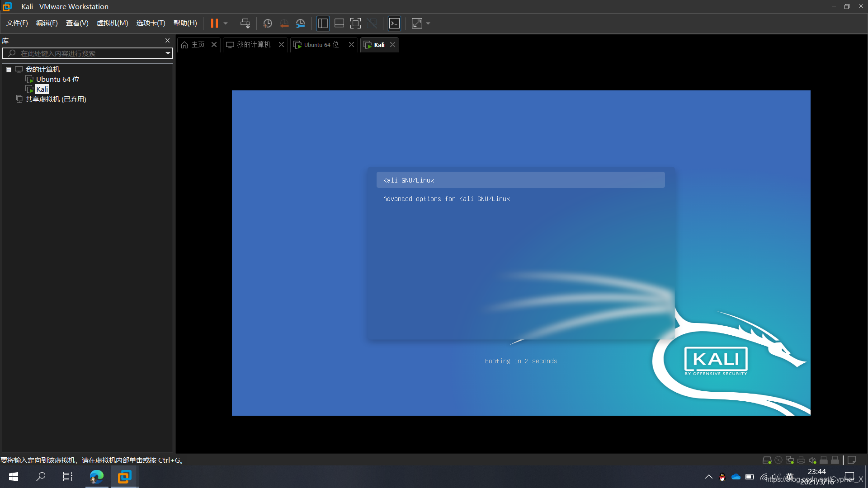This screenshot has height=488, width=868.
Task: Expand the library search dropdown arrow
Action: click(x=168, y=53)
